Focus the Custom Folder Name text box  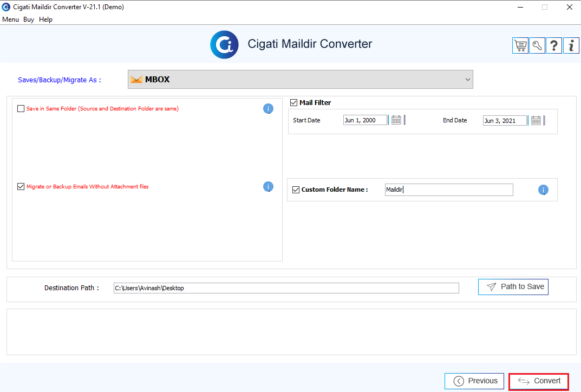[x=449, y=190]
